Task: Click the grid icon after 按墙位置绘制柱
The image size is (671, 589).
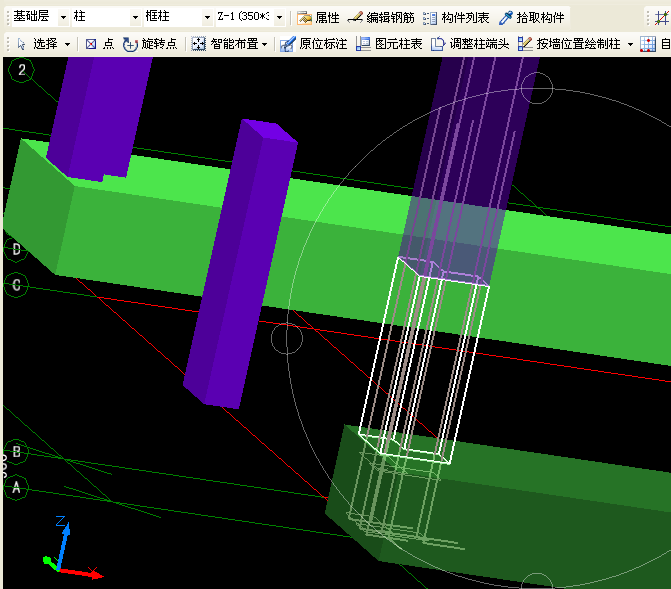Action: (x=647, y=44)
